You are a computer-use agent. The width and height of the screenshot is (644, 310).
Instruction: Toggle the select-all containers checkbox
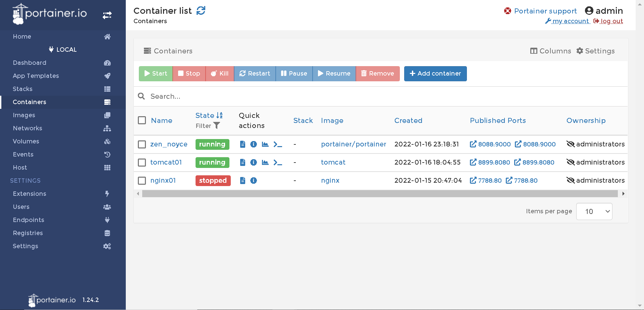pyautogui.click(x=142, y=120)
